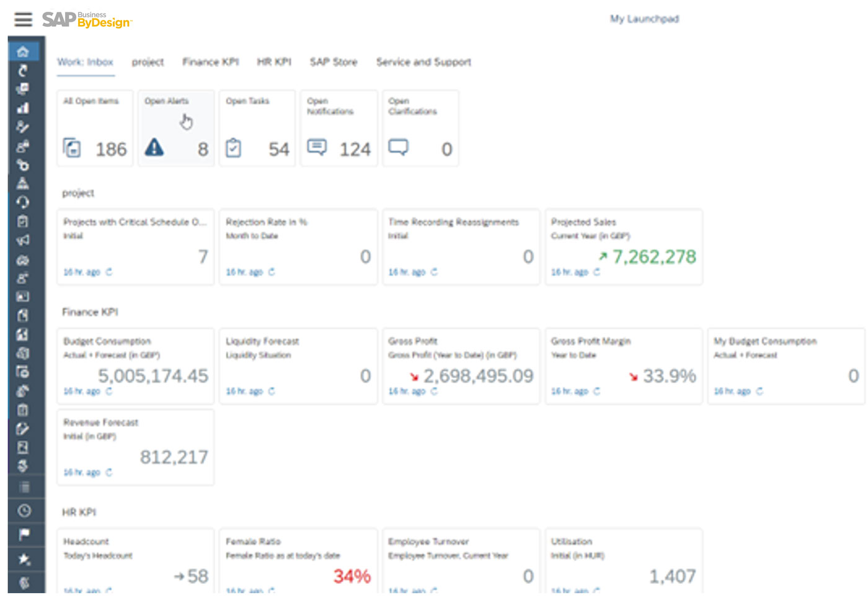This screenshot has height=600, width=868.
Task: Click the documents icon in All Open Items
Action: pyautogui.click(x=72, y=148)
